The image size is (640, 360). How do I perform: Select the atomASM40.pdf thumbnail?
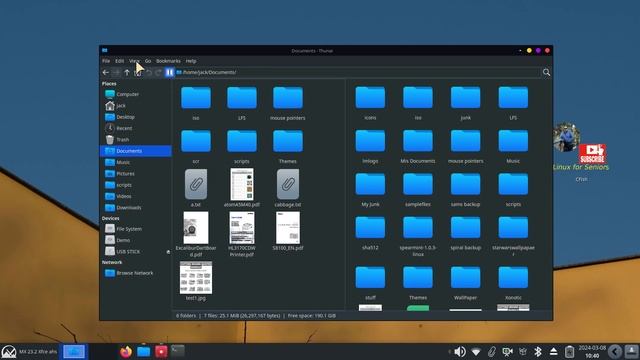pyautogui.click(x=242, y=184)
